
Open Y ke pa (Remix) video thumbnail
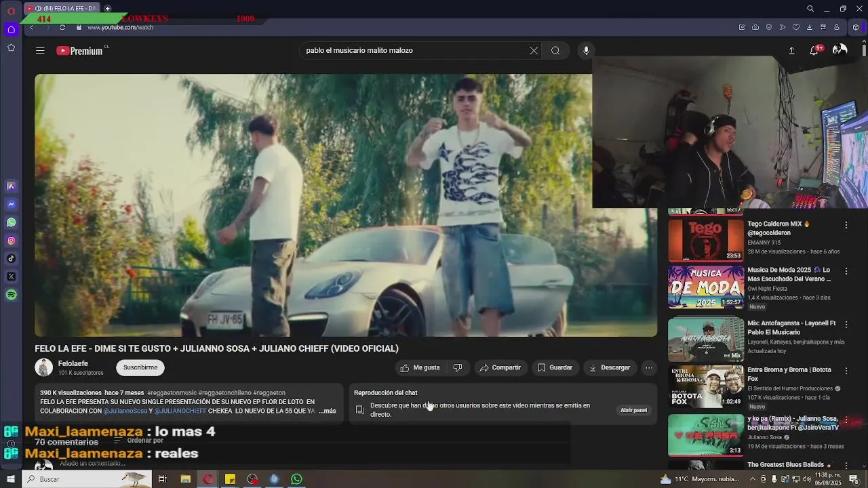tap(706, 435)
